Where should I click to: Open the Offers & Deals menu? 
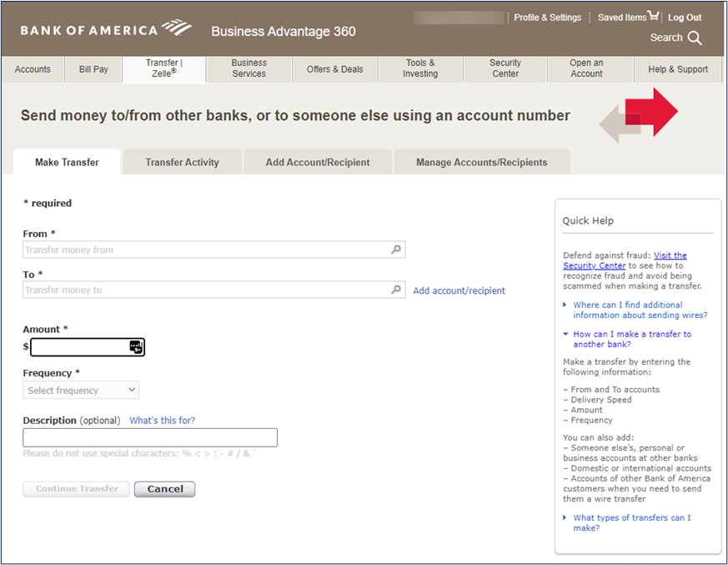click(x=334, y=69)
